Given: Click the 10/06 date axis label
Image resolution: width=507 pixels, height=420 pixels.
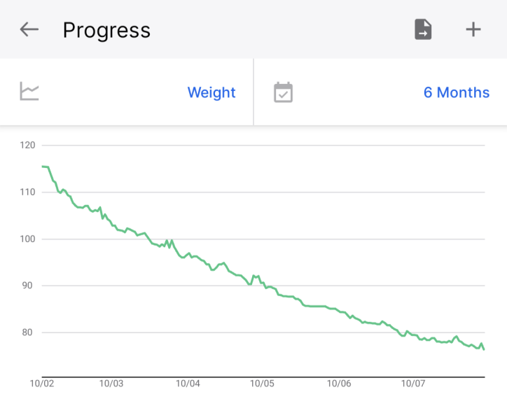Looking at the screenshot, I should tap(338, 384).
